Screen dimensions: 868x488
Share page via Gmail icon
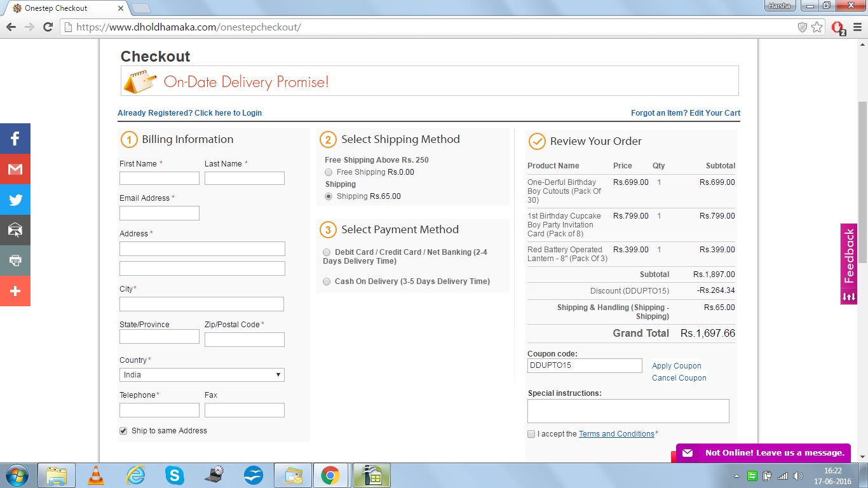point(15,169)
